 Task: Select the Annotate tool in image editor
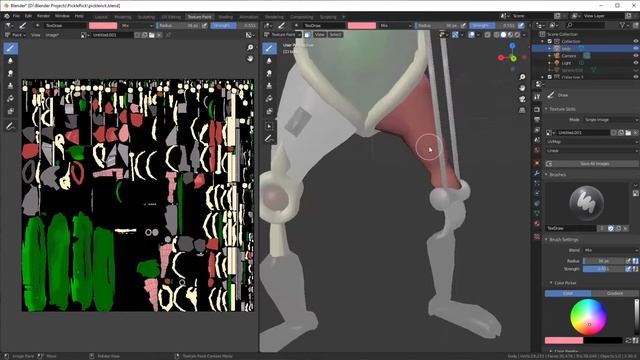[x=10, y=127]
